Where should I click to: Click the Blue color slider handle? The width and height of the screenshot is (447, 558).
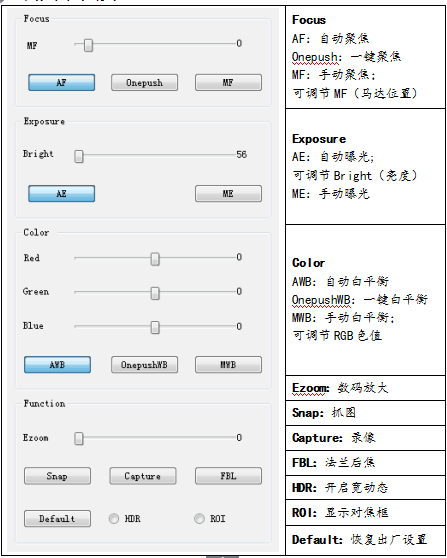(155, 327)
